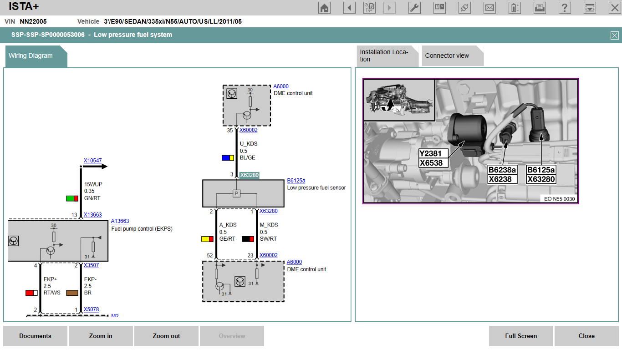Go to the ISTA+ home screen
This screenshot has height=364, width=622.
click(324, 8)
